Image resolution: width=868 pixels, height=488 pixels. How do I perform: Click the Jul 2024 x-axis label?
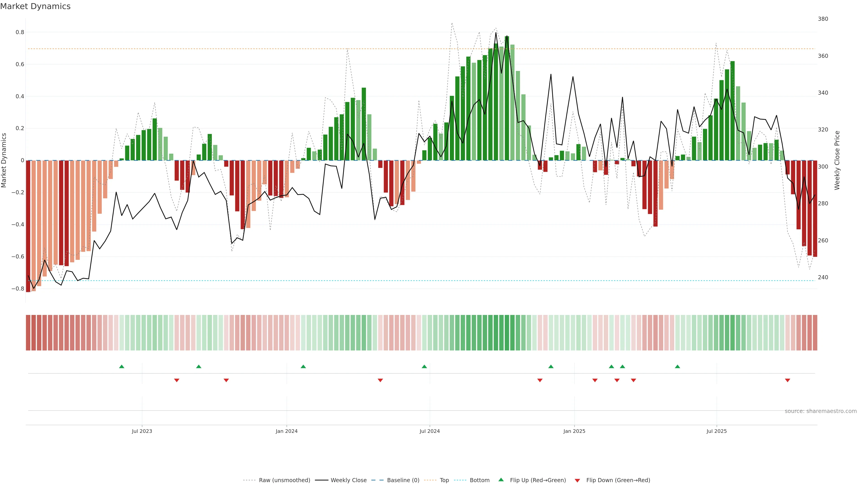pyautogui.click(x=430, y=431)
